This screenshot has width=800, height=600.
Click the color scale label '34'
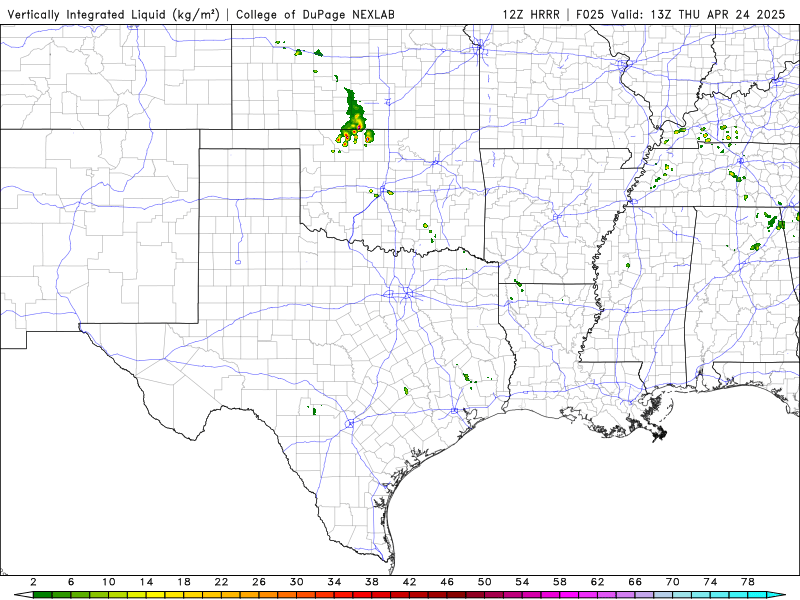(x=334, y=582)
